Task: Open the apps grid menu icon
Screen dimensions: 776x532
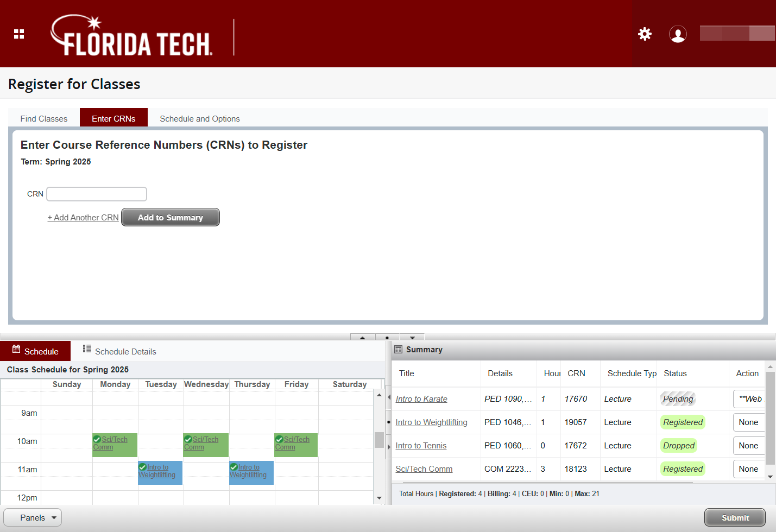Action: (x=19, y=34)
